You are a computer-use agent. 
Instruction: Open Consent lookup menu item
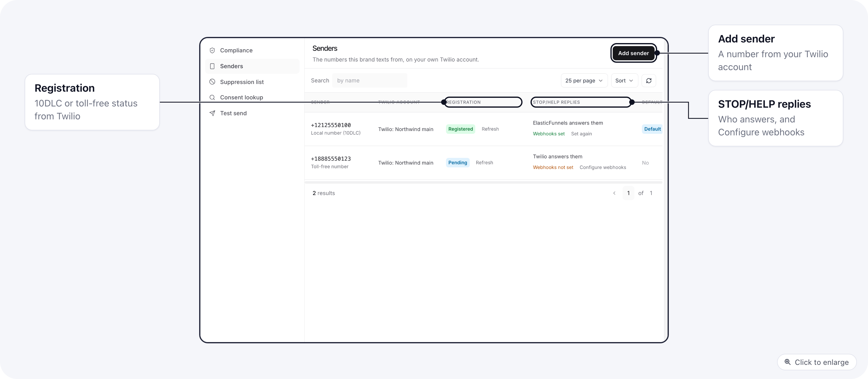click(x=252, y=98)
